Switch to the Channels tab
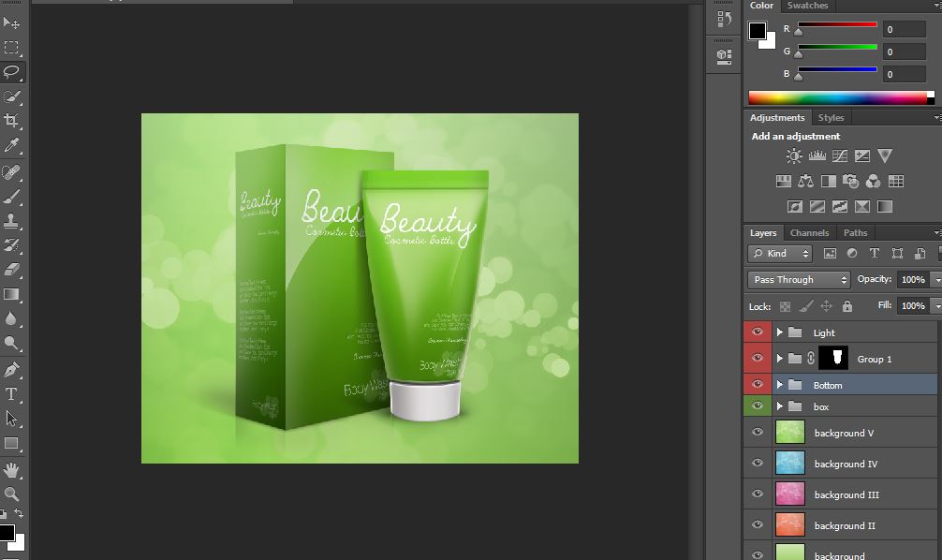942x560 pixels. click(809, 232)
